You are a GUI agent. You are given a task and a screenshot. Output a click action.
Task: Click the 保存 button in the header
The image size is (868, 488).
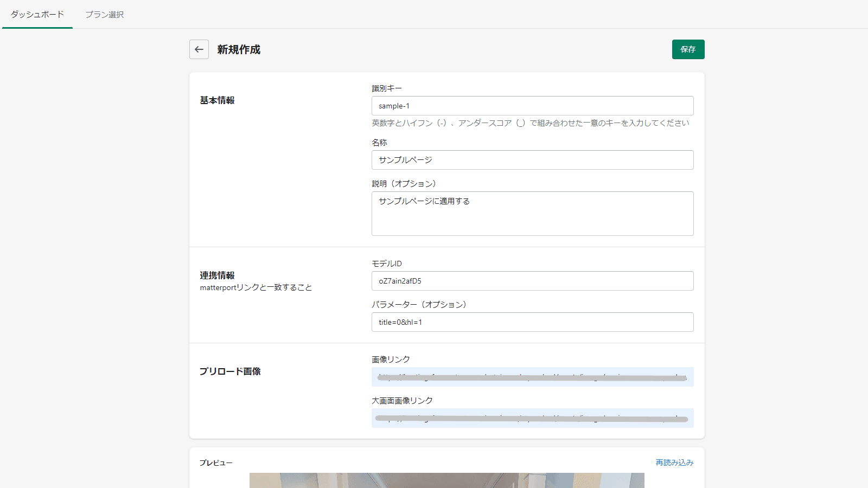(x=688, y=49)
